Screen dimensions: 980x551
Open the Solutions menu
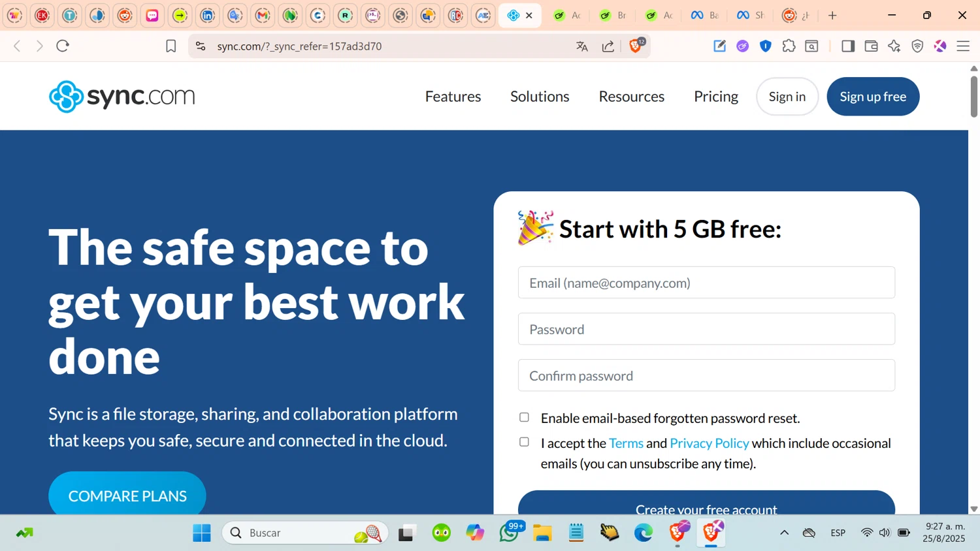(x=540, y=97)
